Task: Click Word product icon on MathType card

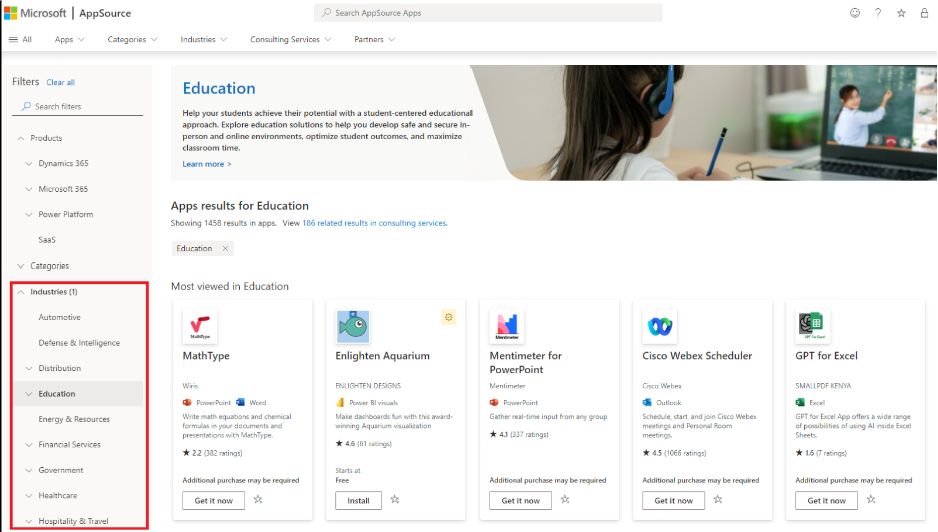Action: [240, 402]
